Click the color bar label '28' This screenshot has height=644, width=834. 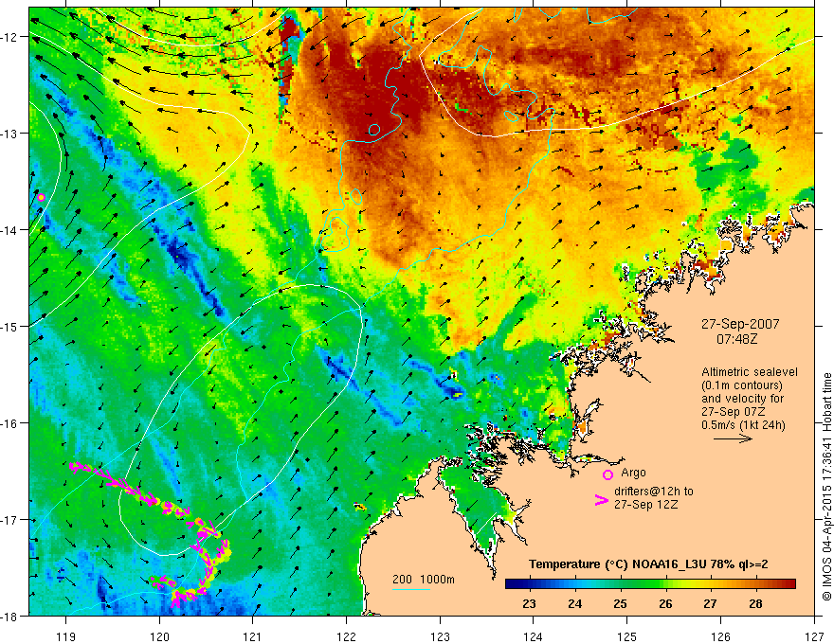click(x=755, y=604)
